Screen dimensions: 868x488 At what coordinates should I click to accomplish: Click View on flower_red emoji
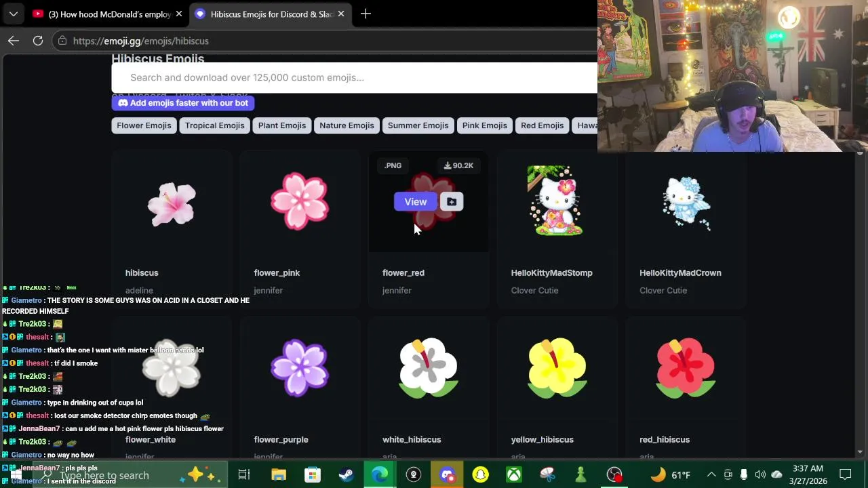click(x=416, y=202)
